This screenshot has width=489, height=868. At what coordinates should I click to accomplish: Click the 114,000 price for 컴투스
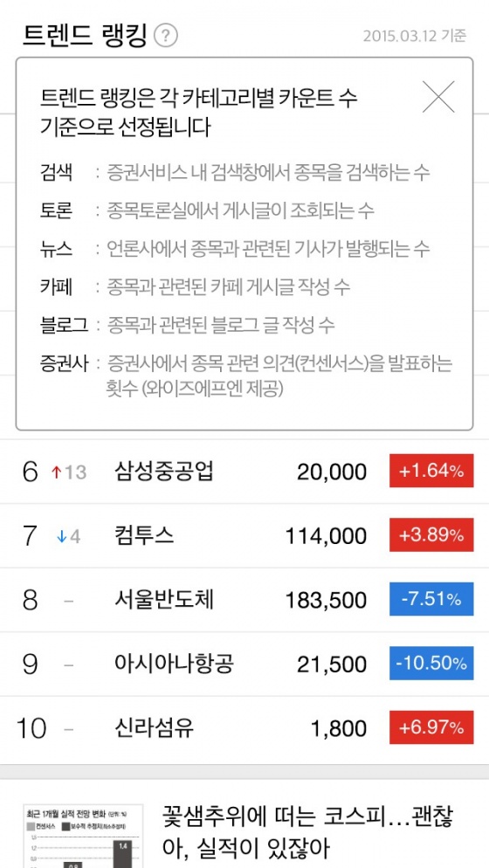pos(326,536)
